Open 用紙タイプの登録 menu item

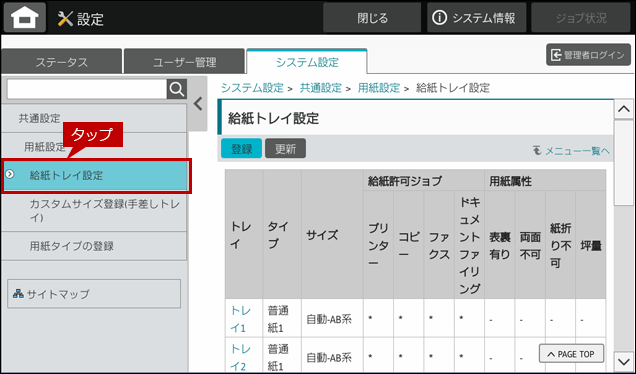(x=94, y=246)
